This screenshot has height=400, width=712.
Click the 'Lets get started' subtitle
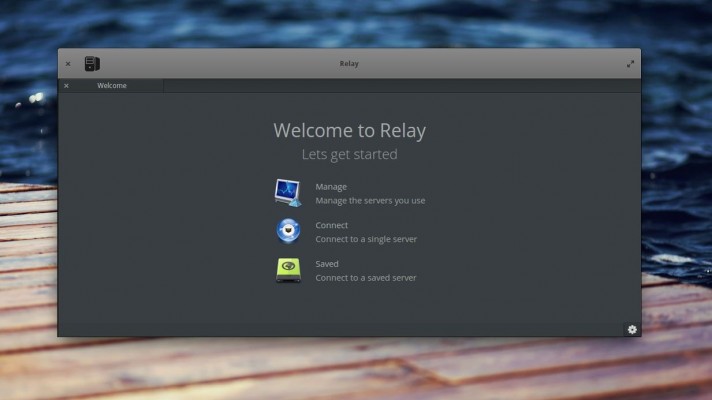click(350, 154)
